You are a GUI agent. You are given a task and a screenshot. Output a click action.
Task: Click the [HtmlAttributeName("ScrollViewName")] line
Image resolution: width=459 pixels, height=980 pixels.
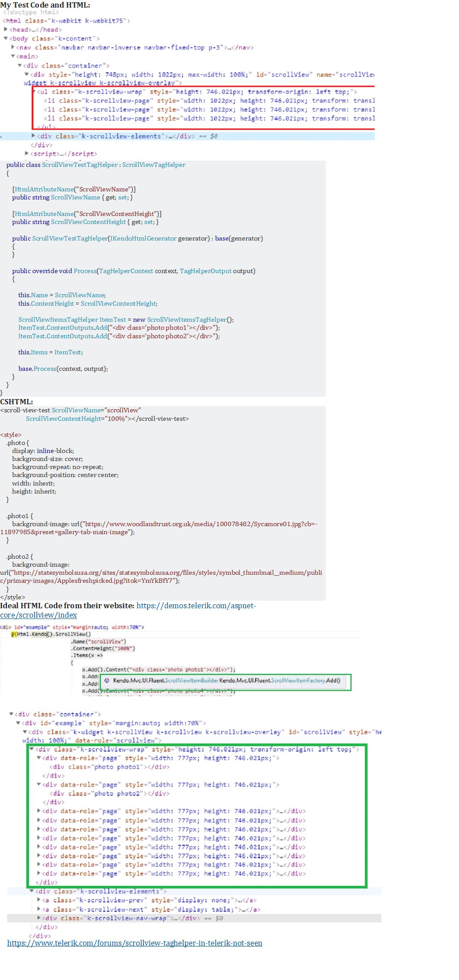(74, 189)
